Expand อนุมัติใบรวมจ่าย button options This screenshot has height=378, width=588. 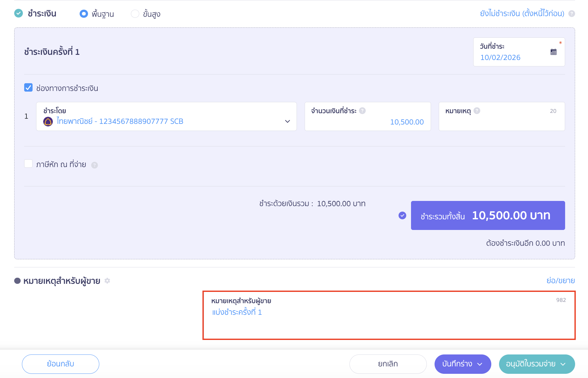tap(563, 364)
